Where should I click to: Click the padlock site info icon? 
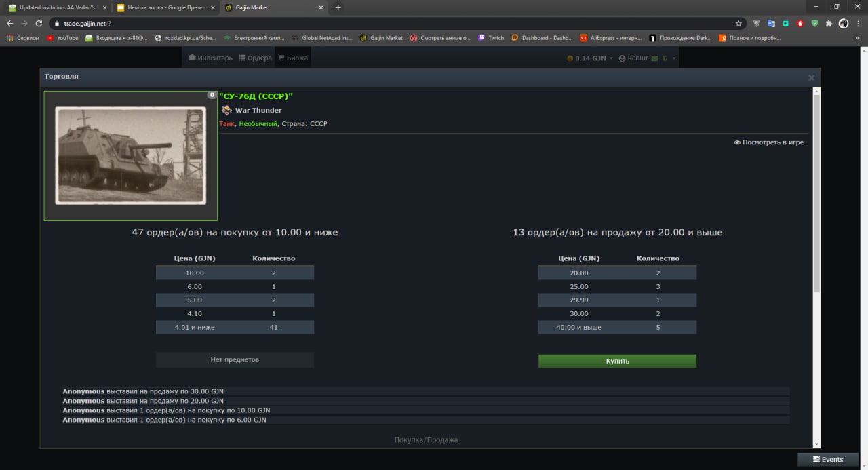tap(58, 23)
